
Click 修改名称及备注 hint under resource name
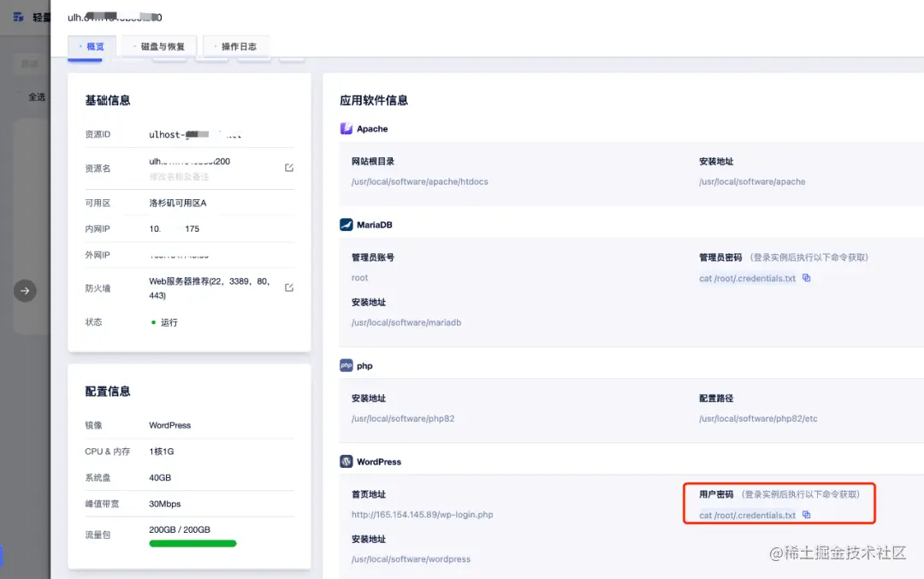coord(179,177)
